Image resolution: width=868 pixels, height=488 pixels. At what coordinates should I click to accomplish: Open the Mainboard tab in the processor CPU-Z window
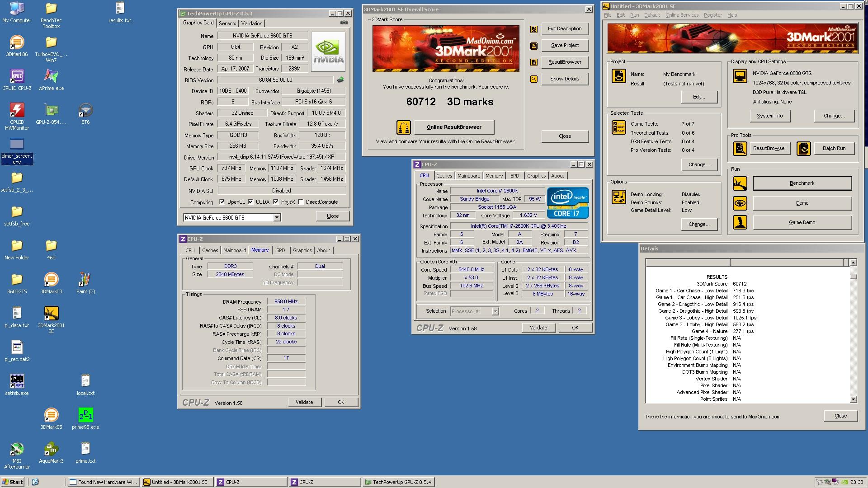coord(469,176)
